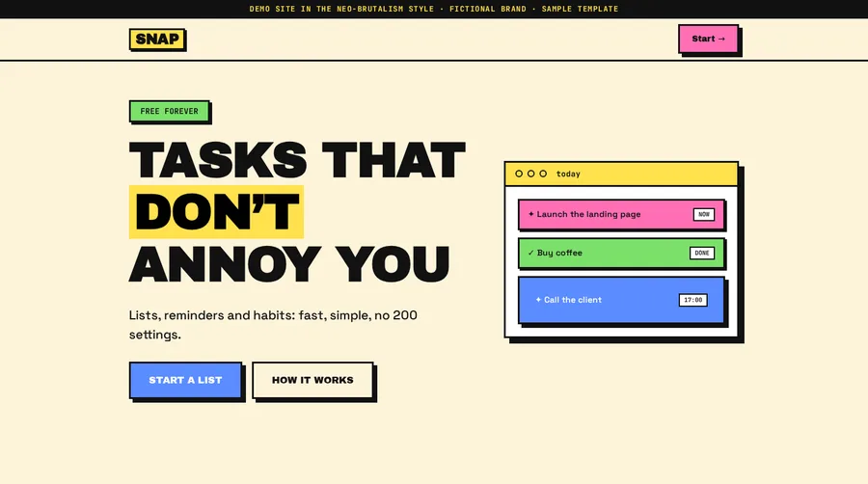Image resolution: width=868 pixels, height=484 pixels.
Task: Open the Launch the landing page task
Action: (621, 214)
